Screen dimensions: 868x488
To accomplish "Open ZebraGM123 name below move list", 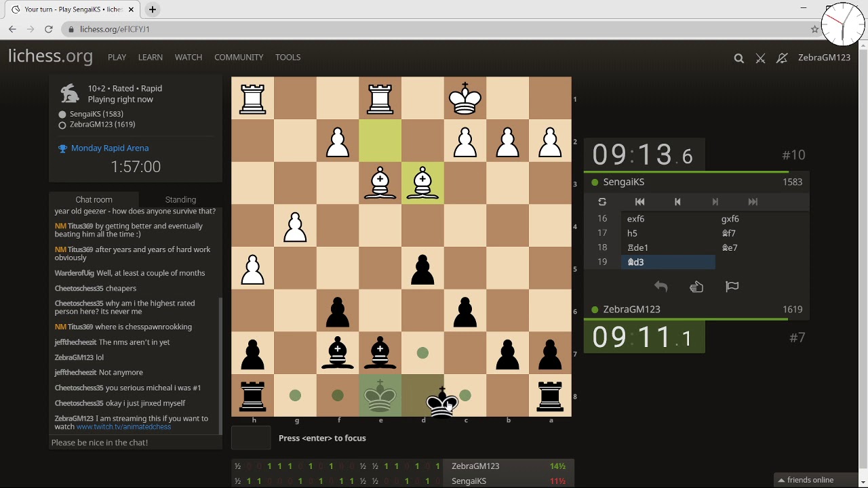I will tap(631, 309).
